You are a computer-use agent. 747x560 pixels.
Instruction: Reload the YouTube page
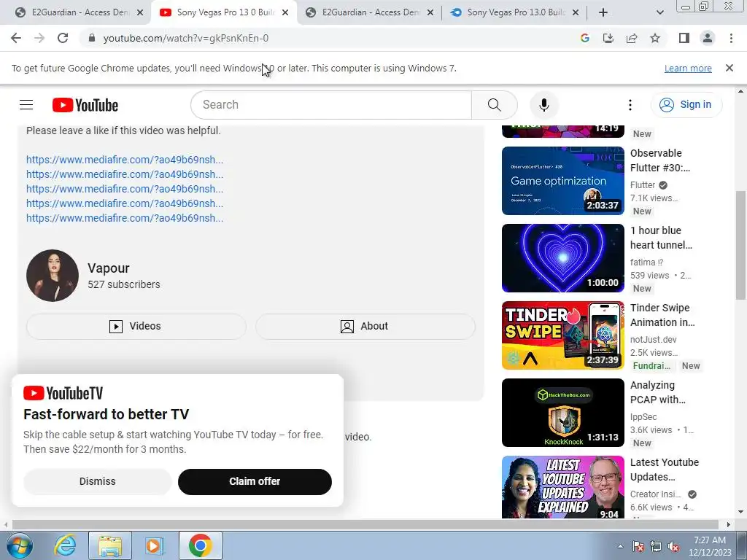click(x=63, y=38)
